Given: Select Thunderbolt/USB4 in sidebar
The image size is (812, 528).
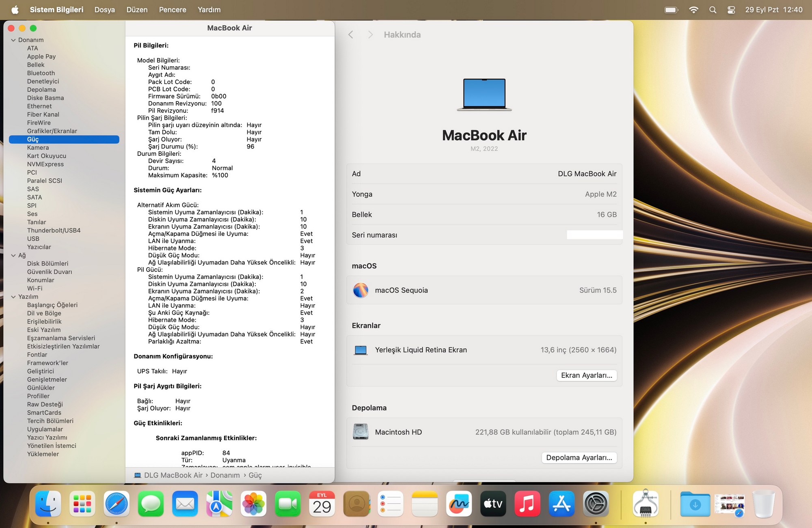Looking at the screenshot, I should tap(54, 231).
